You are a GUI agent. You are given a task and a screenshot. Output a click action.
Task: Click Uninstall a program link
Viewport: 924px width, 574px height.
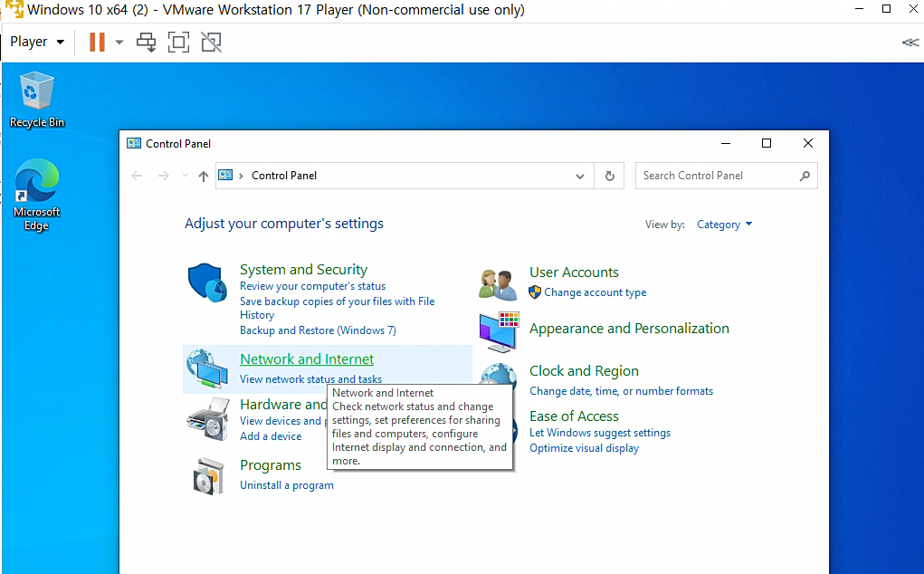[286, 485]
